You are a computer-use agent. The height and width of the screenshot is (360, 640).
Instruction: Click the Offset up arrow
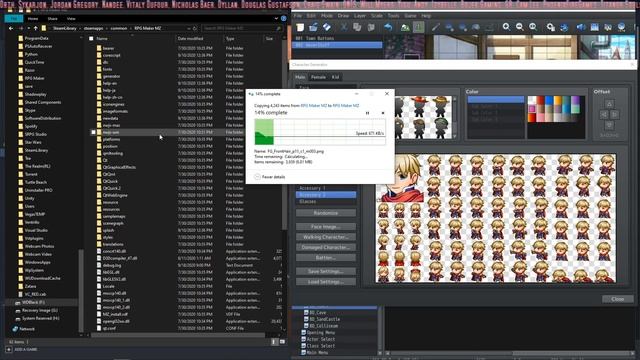click(x=609, y=104)
